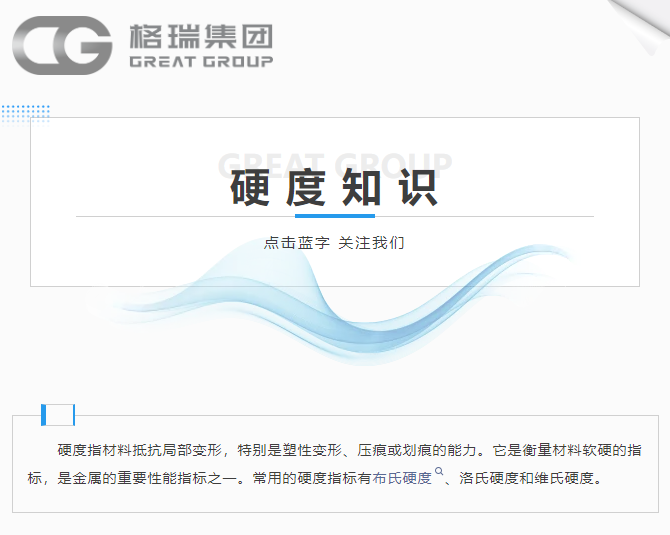Image resolution: width=670 pixels, height=535 pixels.
Task: Click the blue bracket marker on text box
Action: point(58,414)
